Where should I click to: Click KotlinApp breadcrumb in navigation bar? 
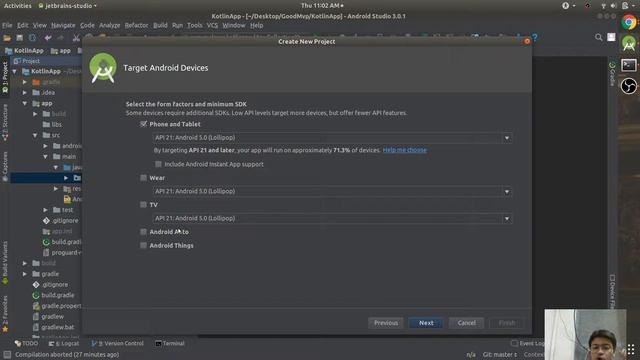[x=24, y=51]
